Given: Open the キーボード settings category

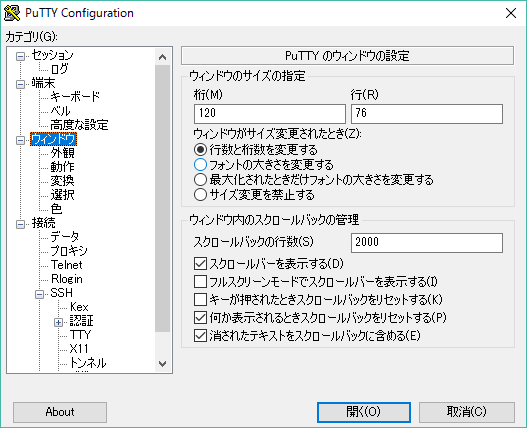Looking at the screenshot, I should (75, 97).
